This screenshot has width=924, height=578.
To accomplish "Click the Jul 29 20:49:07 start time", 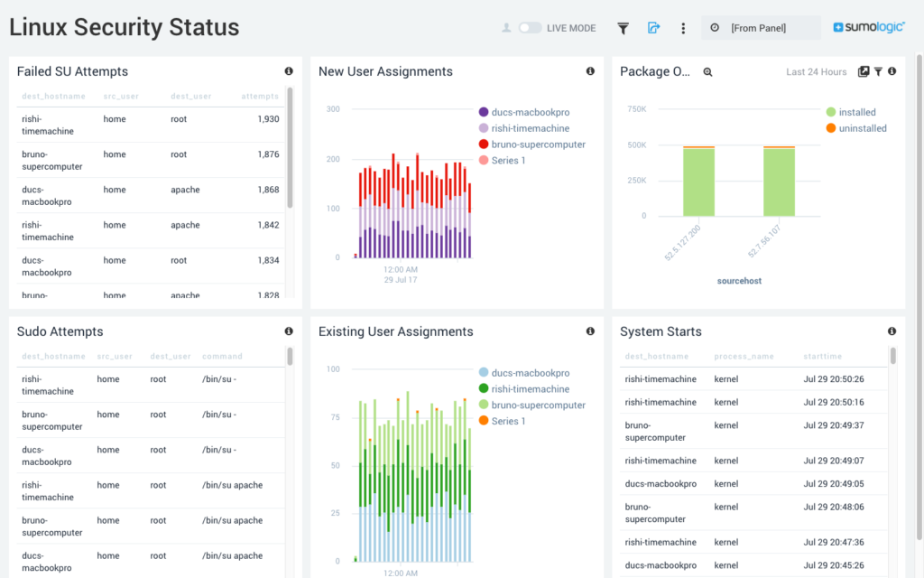I will (833, 461).
